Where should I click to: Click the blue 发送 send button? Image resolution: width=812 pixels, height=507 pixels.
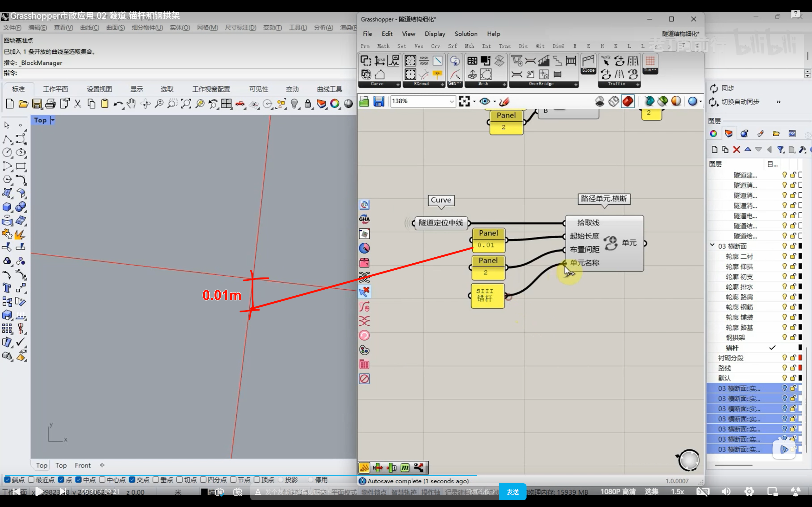click(x=512, y=492)
